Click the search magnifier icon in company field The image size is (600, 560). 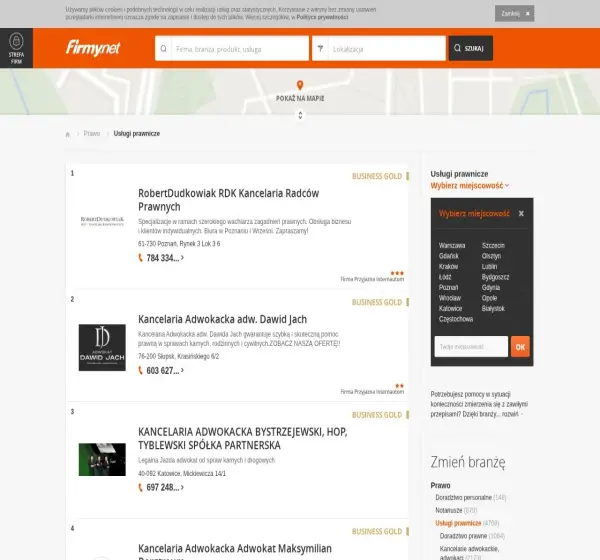tap(163, 49)
